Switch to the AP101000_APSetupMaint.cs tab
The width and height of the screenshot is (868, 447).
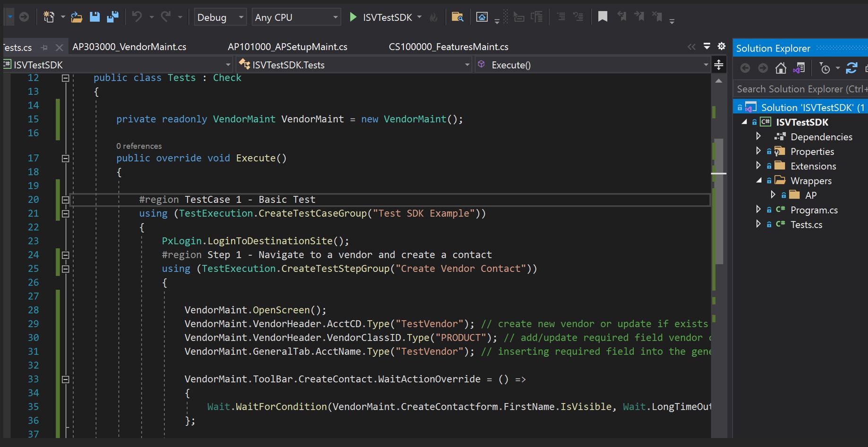pos(287,47)
